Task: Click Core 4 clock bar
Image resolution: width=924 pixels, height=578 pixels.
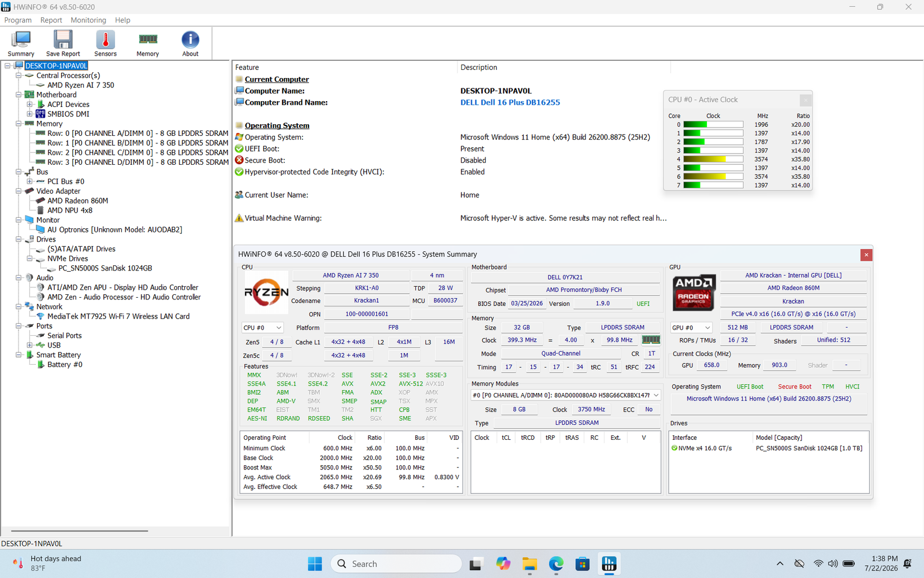Action: [713, 159]
